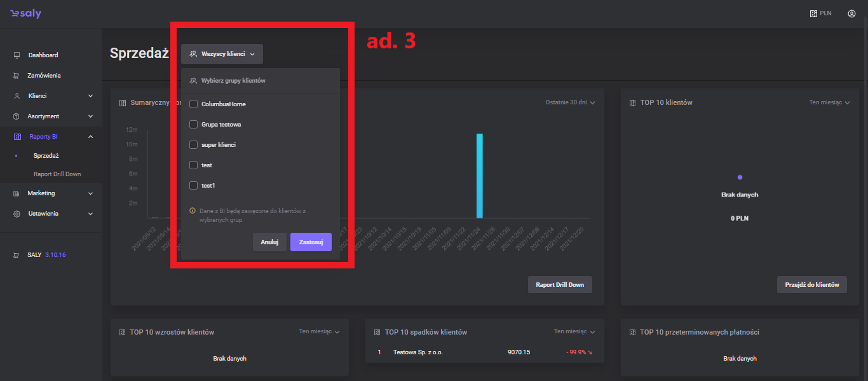The image size is (868, 381).
Task: Open the Wszyscy klienci dropdown
Action: point(222,54)
